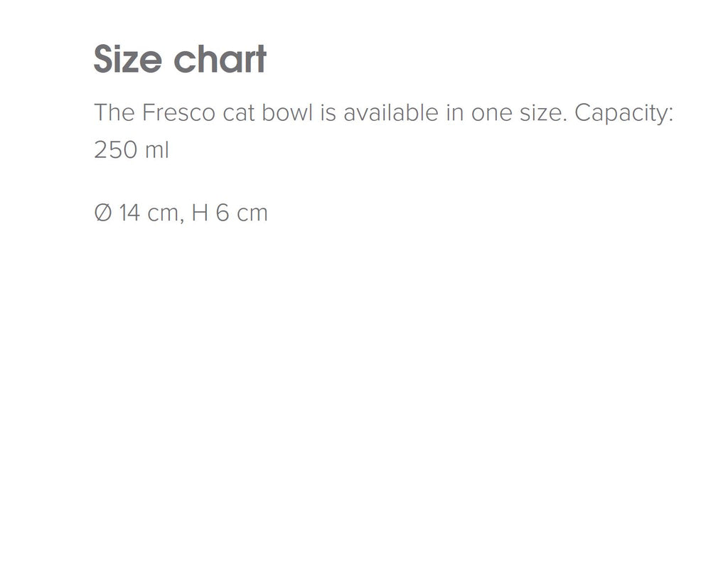728x572 pixels.
Task: Click the word "Size" in the heading
Action: [x=129, y=59]
